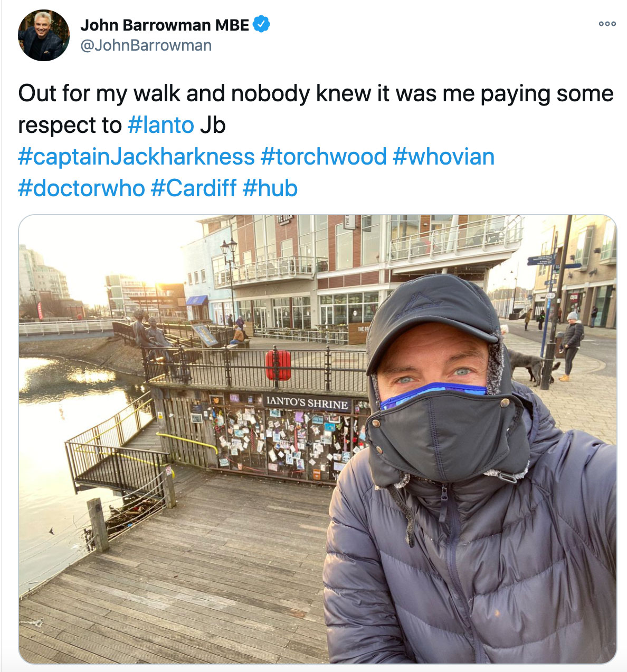Click the tweet text body
Screen dimensions: 627x672
316,141
